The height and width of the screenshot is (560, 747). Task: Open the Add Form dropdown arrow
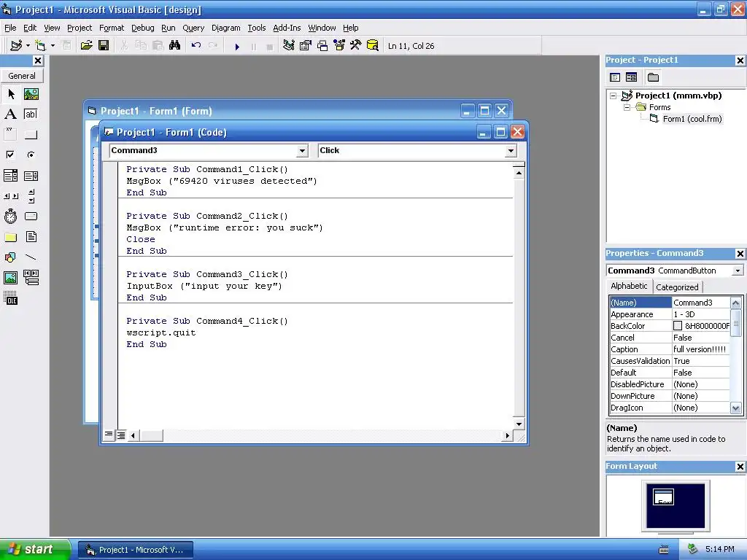[x=53, y=46]
